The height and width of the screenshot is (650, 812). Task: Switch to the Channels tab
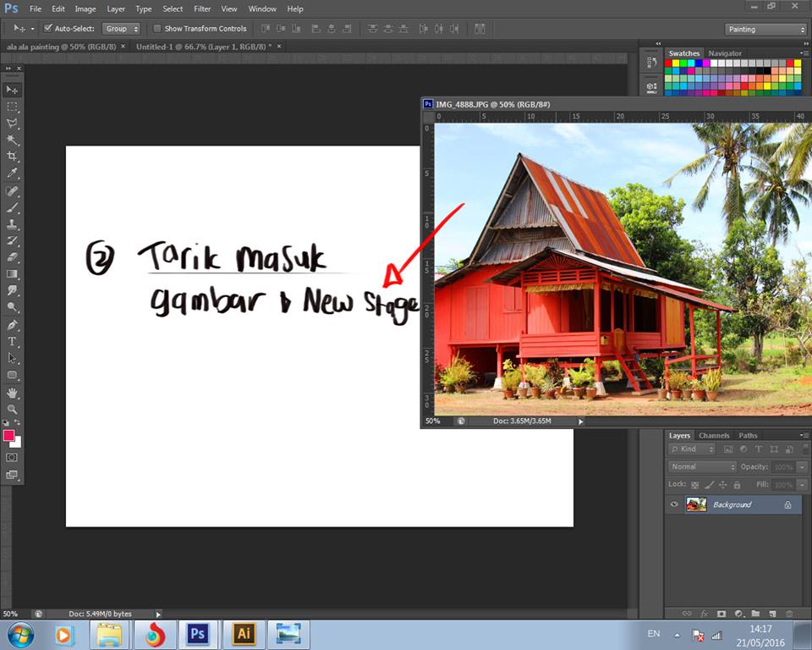coord(714,436)
